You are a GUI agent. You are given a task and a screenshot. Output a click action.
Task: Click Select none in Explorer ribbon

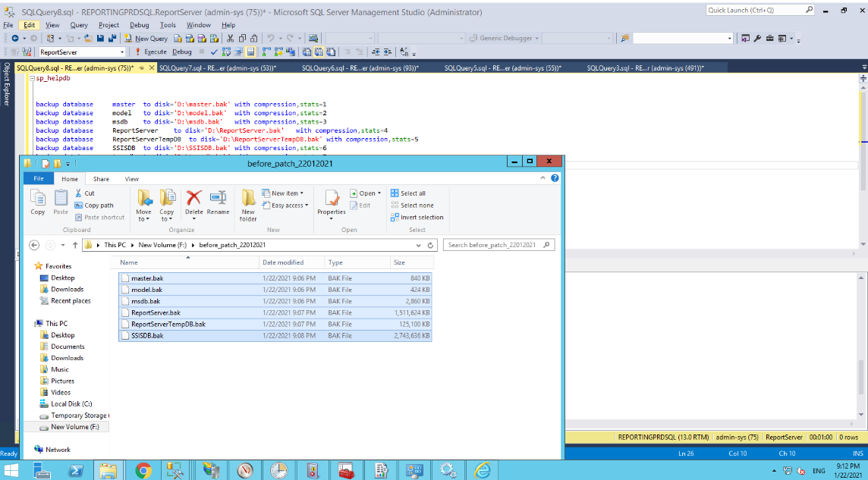point(412,205)
